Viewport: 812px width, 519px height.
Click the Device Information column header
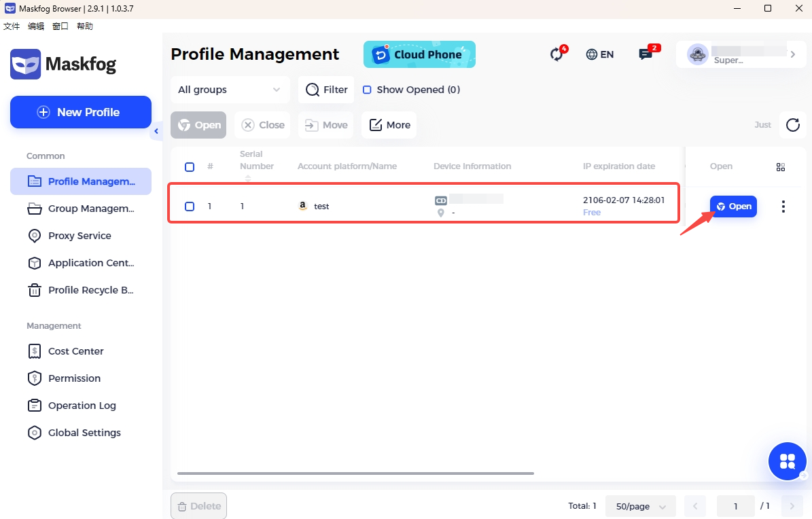tap(472, 166)
